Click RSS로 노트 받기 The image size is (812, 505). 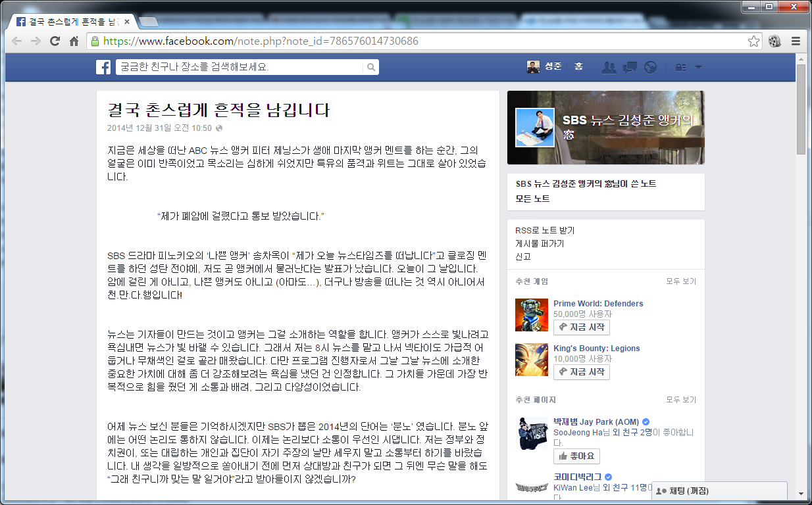[545, 230]
